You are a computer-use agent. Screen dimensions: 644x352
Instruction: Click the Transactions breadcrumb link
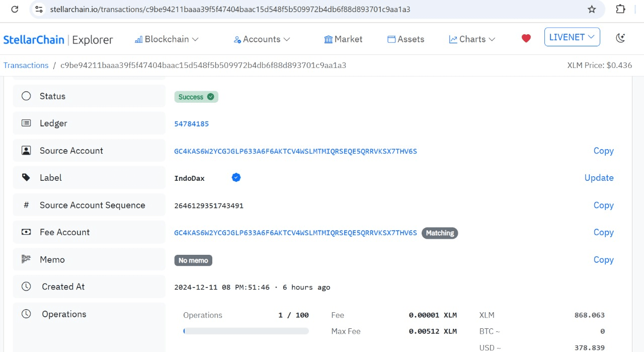click(x=26, y=65)
